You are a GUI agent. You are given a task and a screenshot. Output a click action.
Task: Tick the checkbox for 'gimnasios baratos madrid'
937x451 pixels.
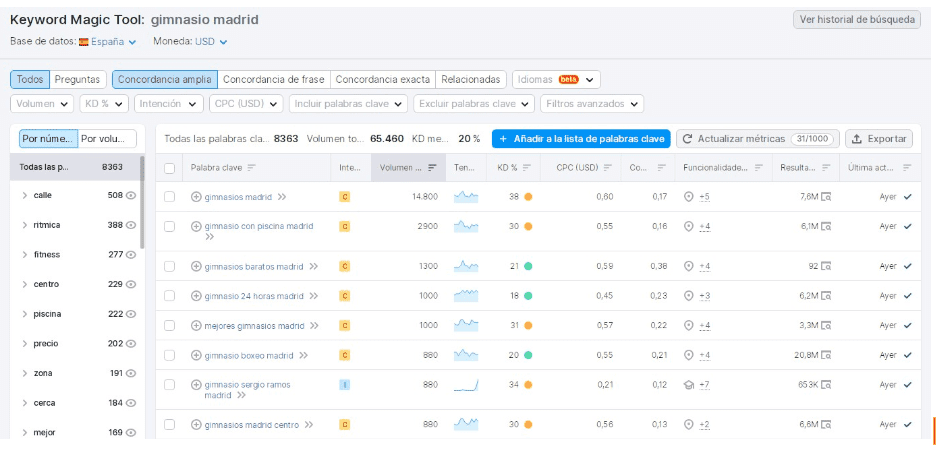[x=170, y=266]
